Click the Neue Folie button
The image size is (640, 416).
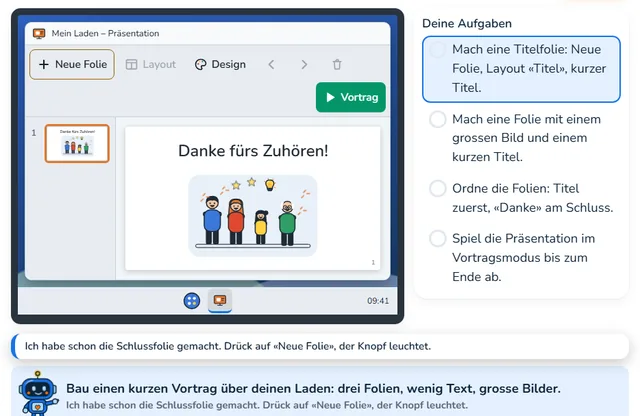click(x=72, y=65)
